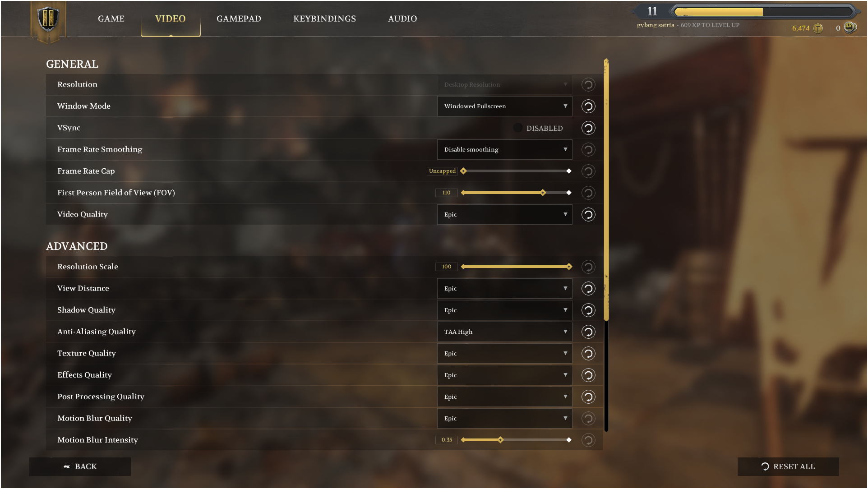This screenshot has height=489, width=868.
Task: Reset the Window Mode setting
Action: [588, 106]
